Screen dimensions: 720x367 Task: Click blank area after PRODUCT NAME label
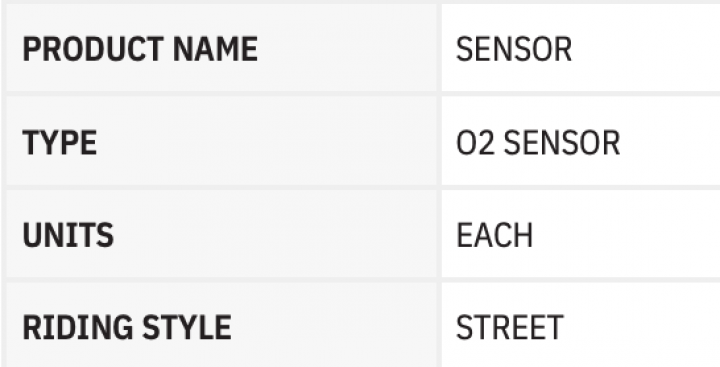pyautogui.click(x=347, y=49)
